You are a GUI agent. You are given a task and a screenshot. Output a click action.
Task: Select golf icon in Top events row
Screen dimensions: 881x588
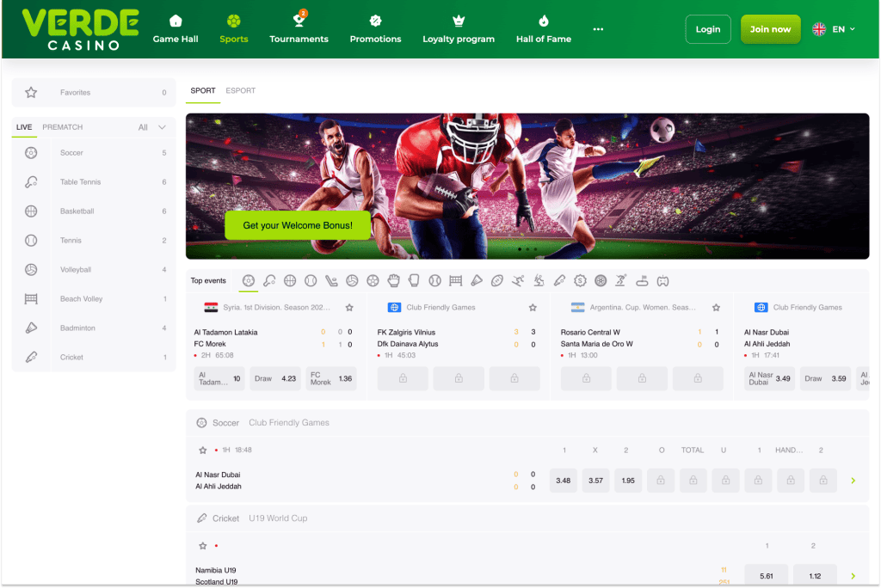(x=642, y=281)
